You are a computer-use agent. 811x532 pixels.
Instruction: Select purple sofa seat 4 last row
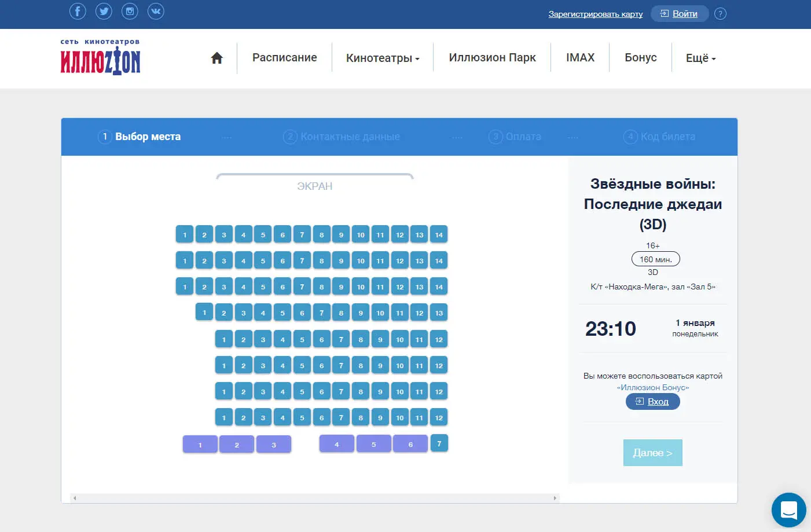pos(337,444)
